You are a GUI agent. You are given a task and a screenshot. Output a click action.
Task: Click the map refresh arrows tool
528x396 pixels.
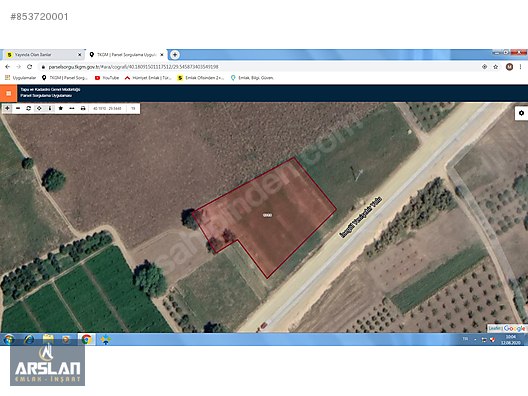pyautogui.click(x=29, y=108)
